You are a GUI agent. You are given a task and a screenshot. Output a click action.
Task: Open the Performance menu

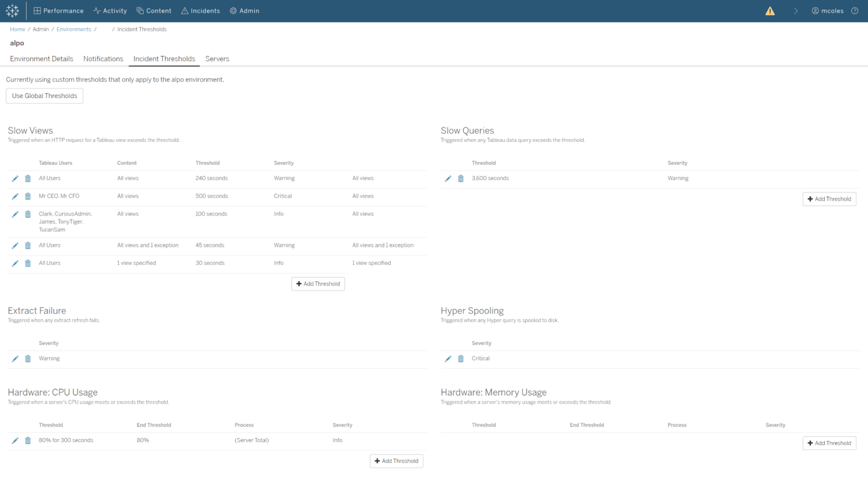point(59,11)
